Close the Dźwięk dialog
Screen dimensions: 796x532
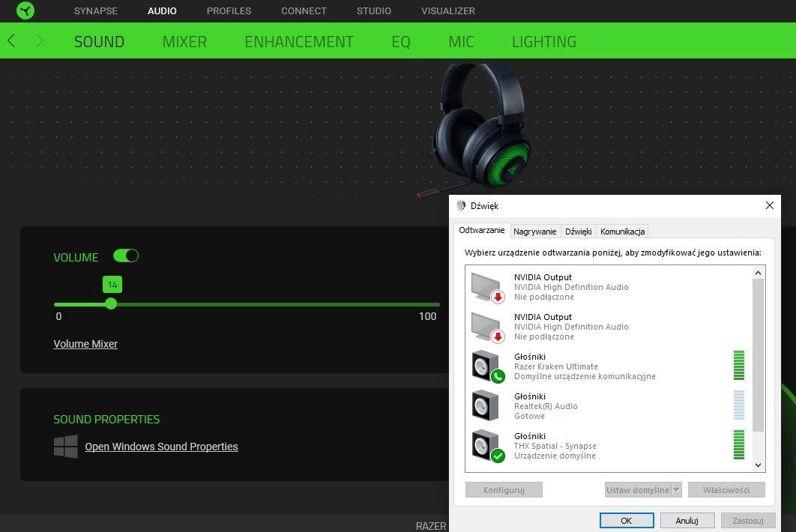click(x=770, y=205)
